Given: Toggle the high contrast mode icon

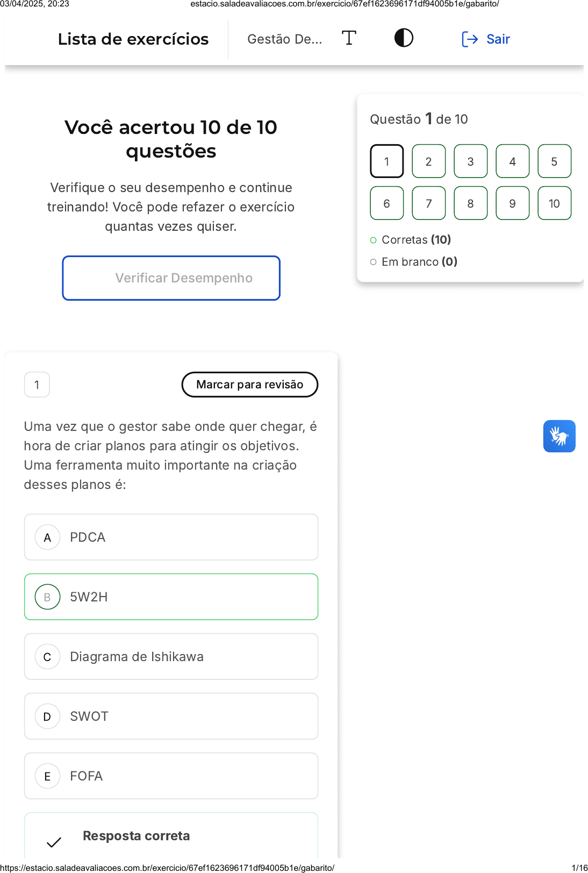Looking at the screenshot, I should click(404, 38).
